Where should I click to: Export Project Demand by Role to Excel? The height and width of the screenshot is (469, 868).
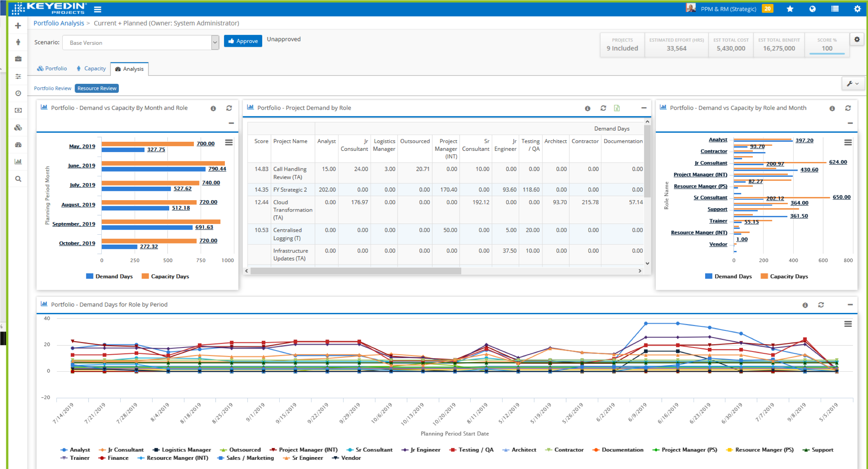617,108
